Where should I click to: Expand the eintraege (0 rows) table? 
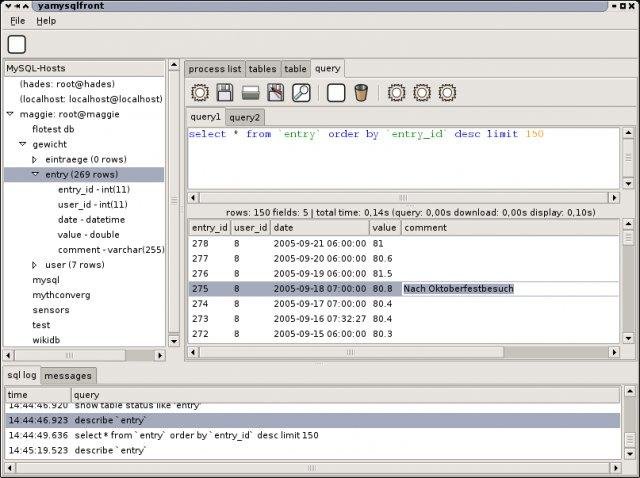pyautogui.click(x=35, y=159)
